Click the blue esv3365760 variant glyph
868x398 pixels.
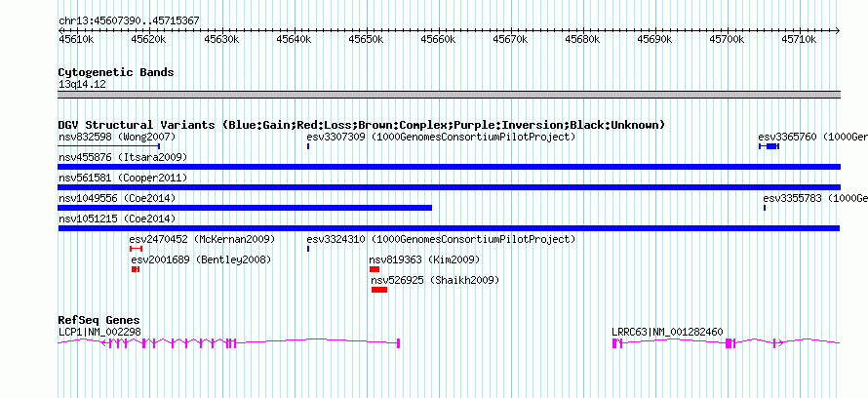click(769, 146)
